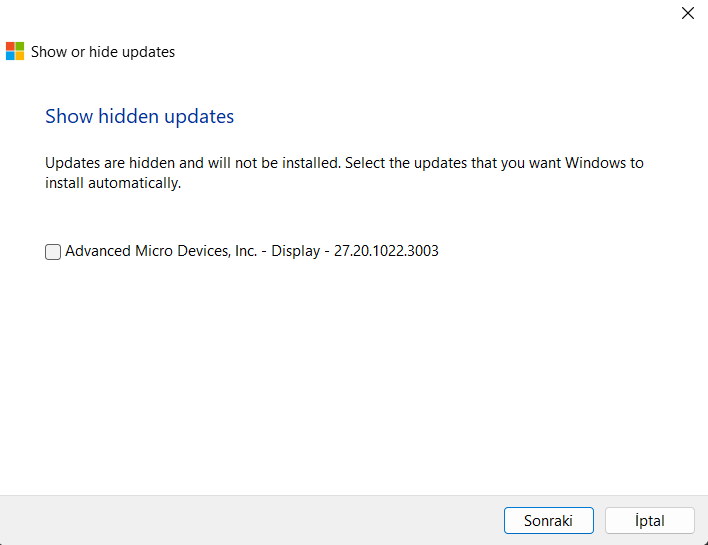
Task: Click the gray footer bar left of Sonraki
Action: pos(250,520)
